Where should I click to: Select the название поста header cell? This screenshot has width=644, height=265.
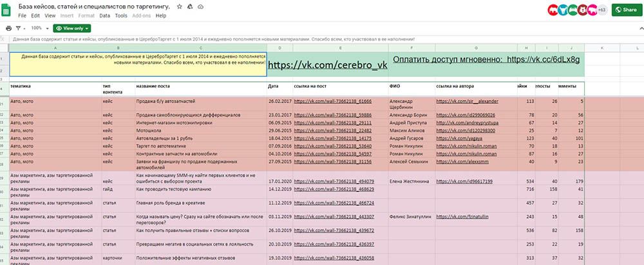pyautogui.click(x=201, y=89)
